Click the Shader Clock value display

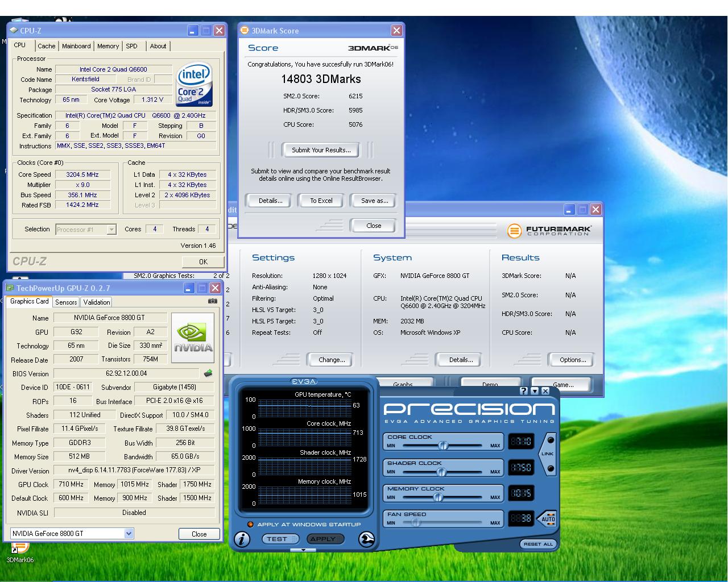[521, 467]
